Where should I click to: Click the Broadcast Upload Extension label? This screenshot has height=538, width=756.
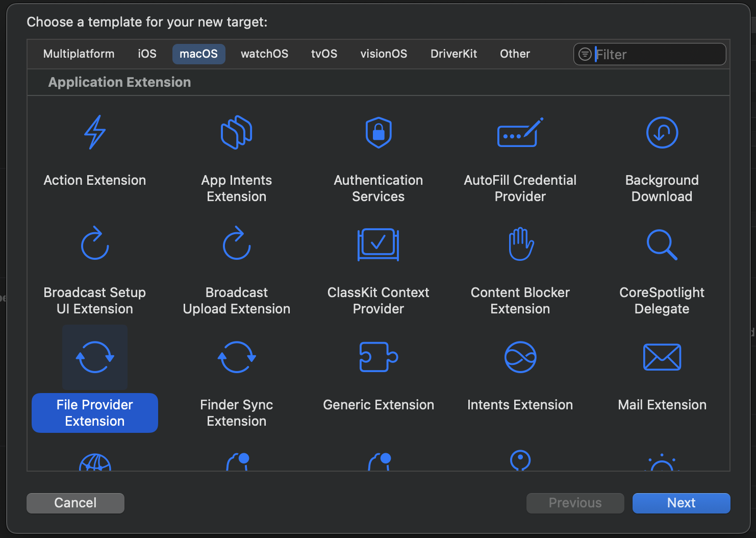point(237,301)
